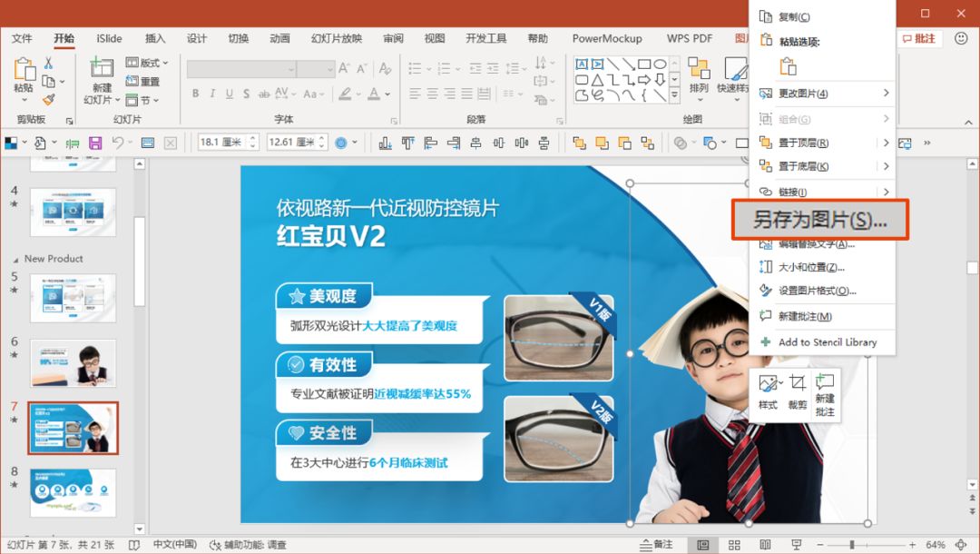This screenshot has width=980, height=554.
Task: Click the Comments (批注) button
Action: [918, 39]
